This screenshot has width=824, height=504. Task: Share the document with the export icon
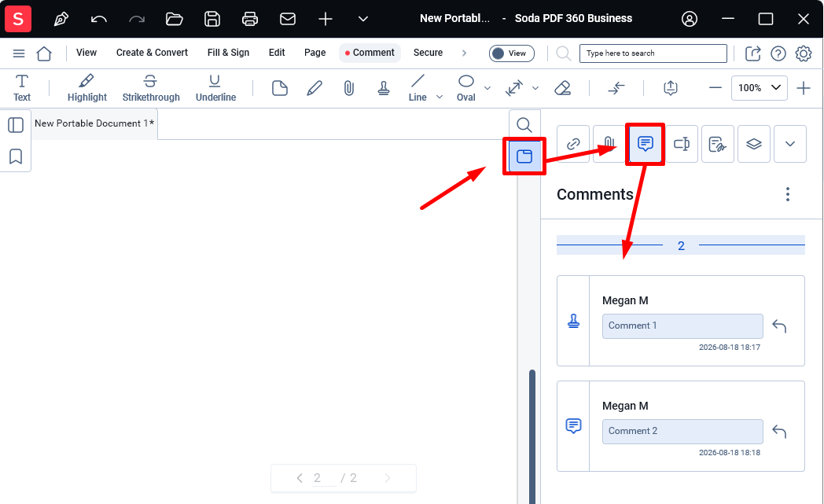pos(753,53)
